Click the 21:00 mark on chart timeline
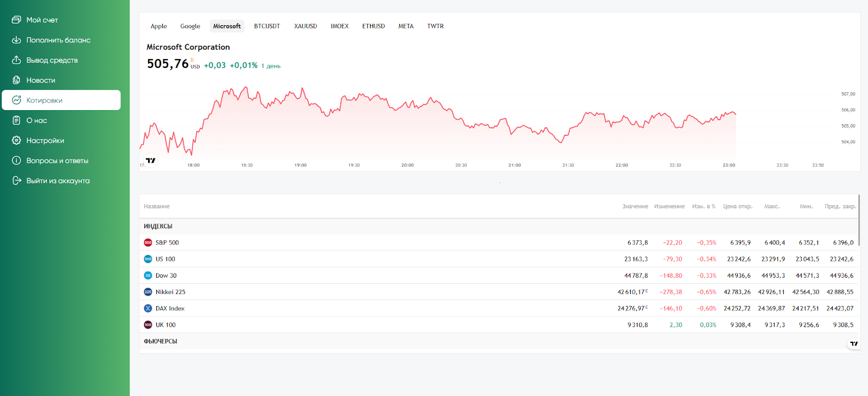The height and width of the screenshot is (396, 868). tap(514, 165)
